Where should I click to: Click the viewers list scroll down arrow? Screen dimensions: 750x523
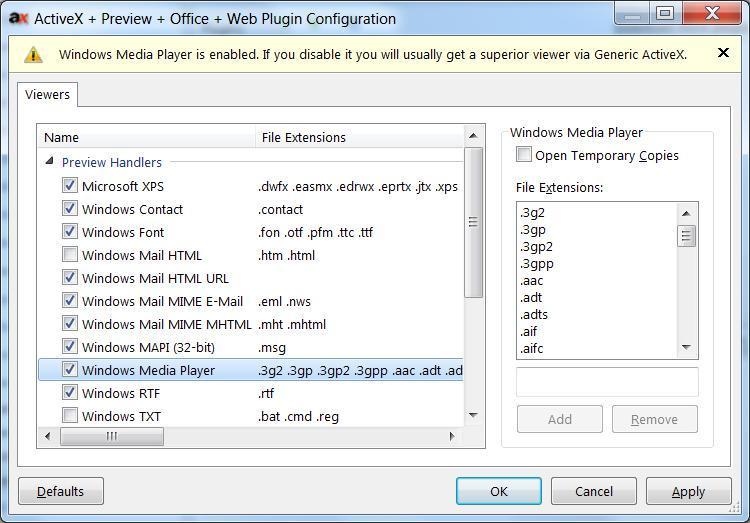(x=473, y=415)
